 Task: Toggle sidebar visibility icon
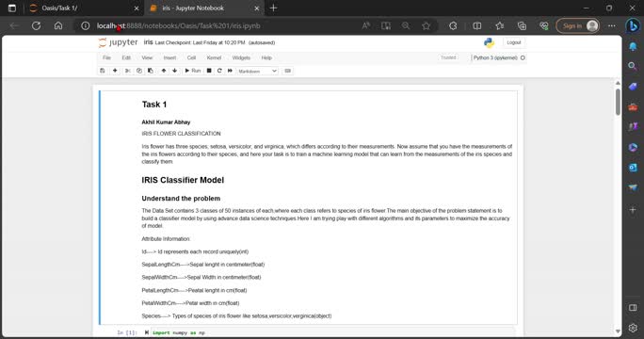(x=633, y=307)
